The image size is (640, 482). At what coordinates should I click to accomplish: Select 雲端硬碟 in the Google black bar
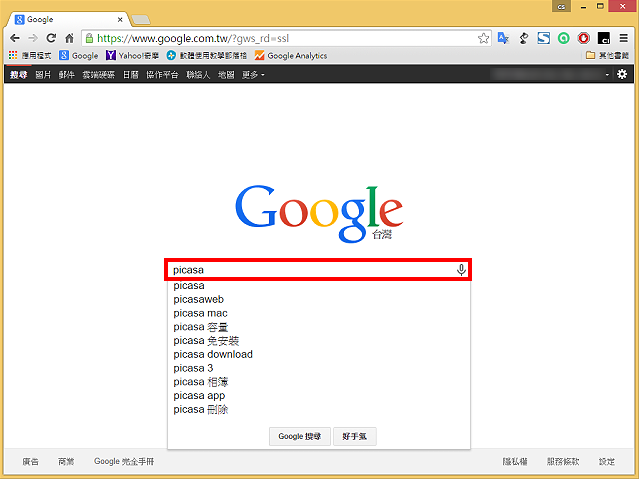[98, 75]
